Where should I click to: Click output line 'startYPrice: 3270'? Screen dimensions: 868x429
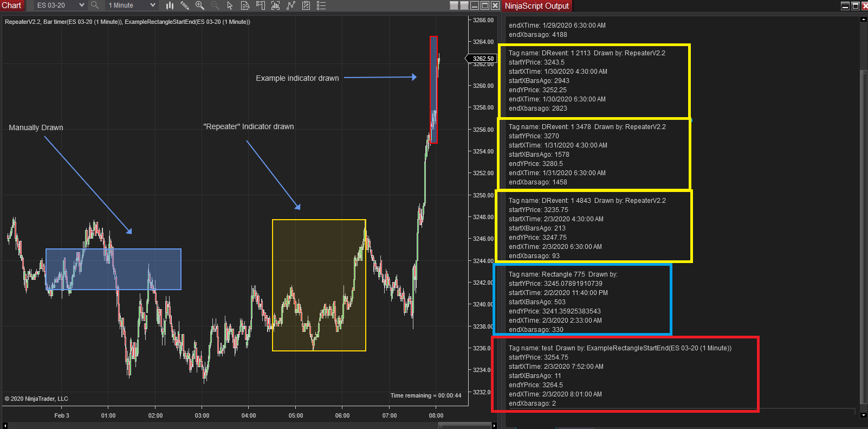(534, 136)
